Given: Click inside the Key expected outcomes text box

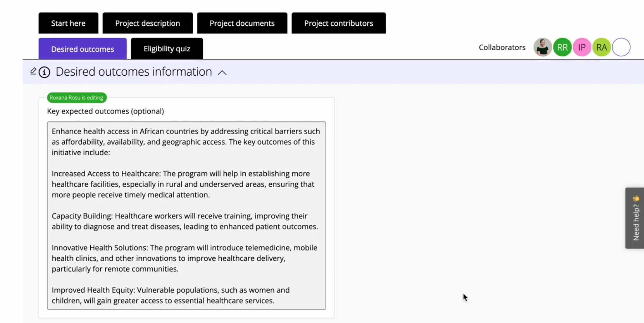Looking at the screenshot, I should click(x=186, y=216).
